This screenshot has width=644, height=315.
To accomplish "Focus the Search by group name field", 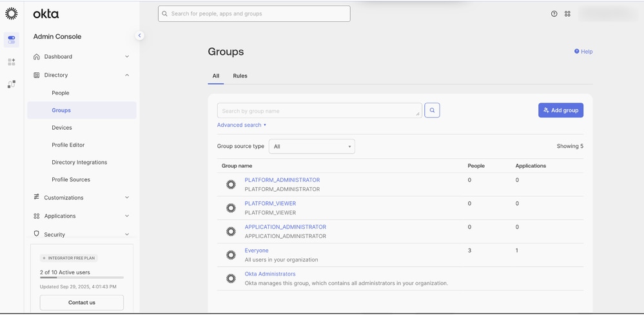I will coord(320,110).
